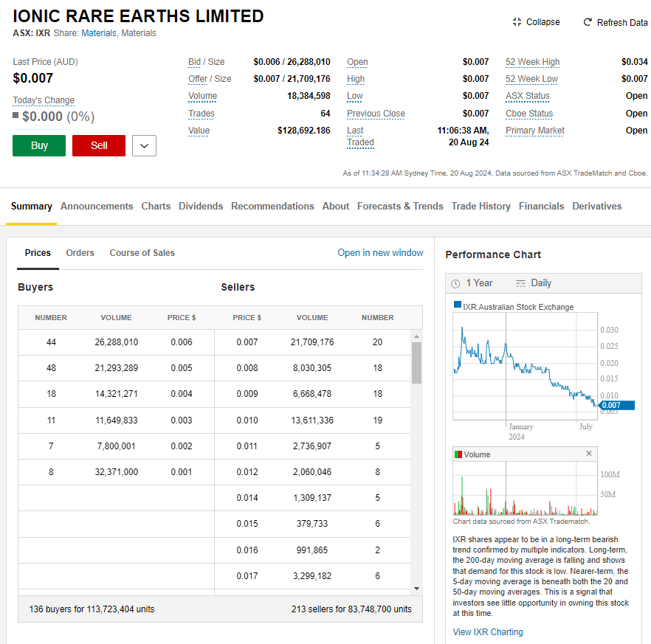Screen dimensions: 651x644
Task: Open the 1 Year period selector
Action: pos(473,283)
